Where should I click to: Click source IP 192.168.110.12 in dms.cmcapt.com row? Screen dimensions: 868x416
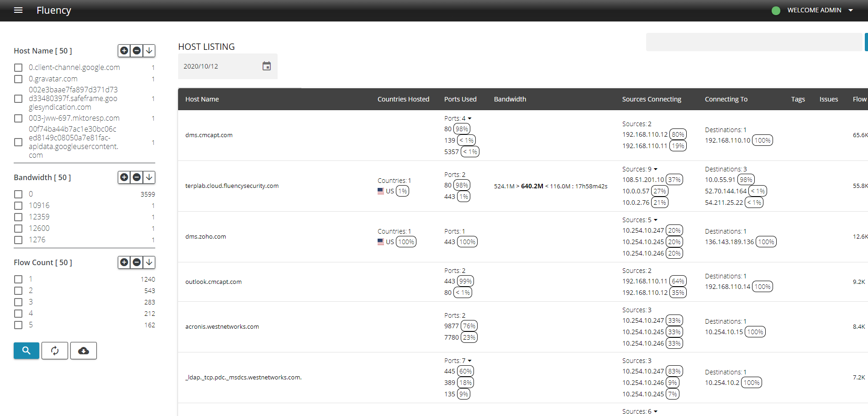[x=645, y=134]
